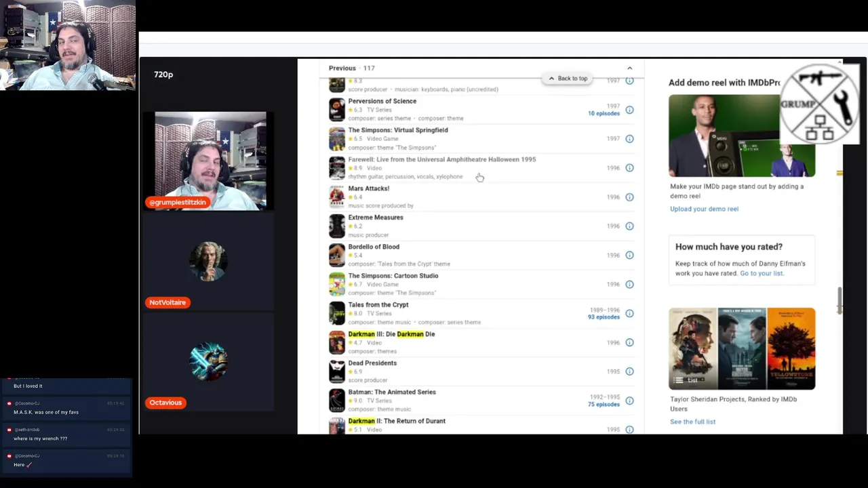Select the NotVoltaire participant avatar
The width and height of the screenshot is (868, 488).
[209, 262]
